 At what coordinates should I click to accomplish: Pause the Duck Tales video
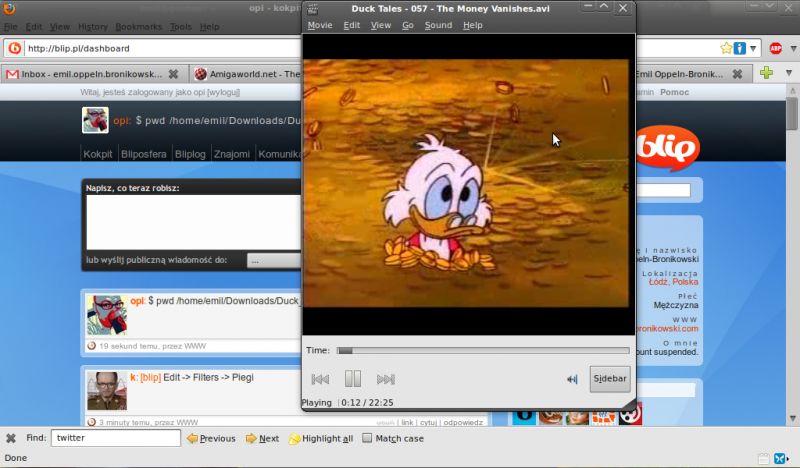tap(353, 379)
